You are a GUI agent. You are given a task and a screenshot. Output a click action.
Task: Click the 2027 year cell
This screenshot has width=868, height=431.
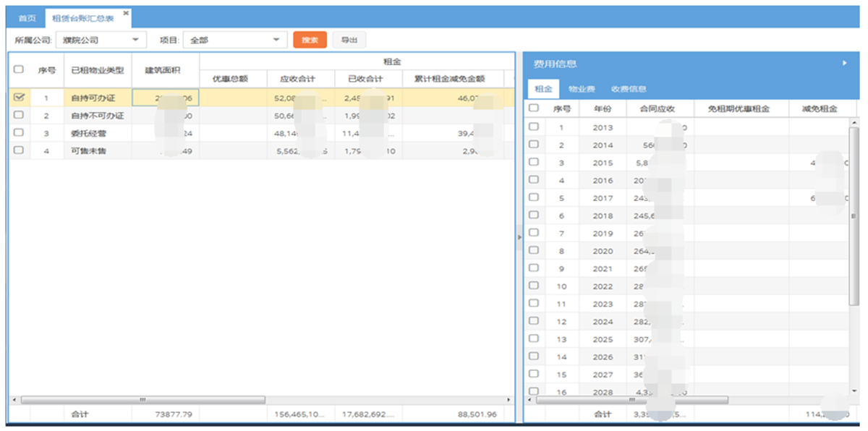(x=602, y=375)
